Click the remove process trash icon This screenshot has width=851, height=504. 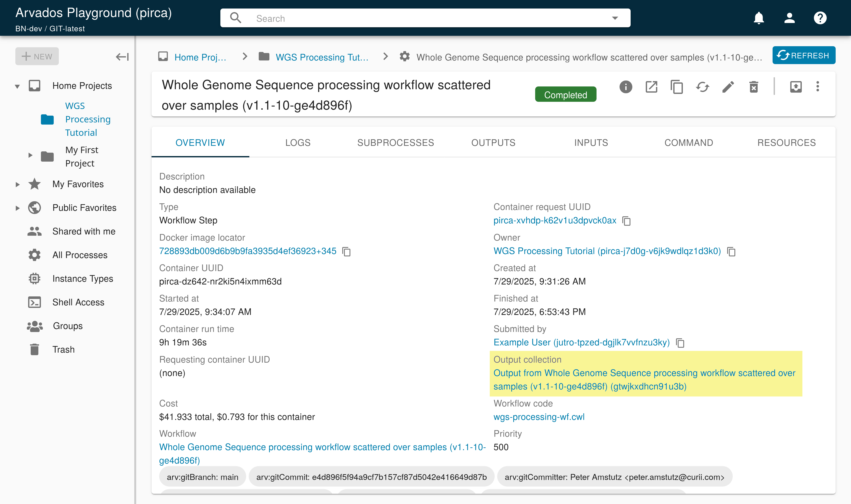753,87
